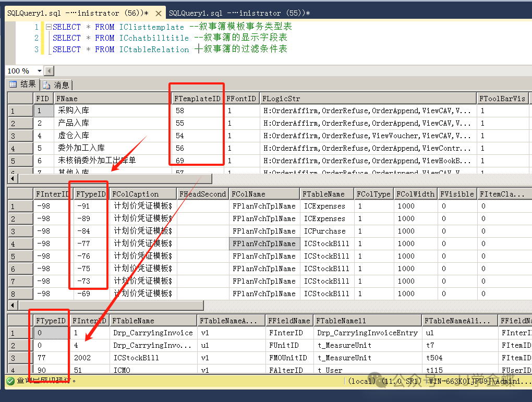This screenshot has height=402, width=532.
Task: Close the active SQLQuery1.sql (56) tab
Action: pyautogui.click(x=159, y=13)
